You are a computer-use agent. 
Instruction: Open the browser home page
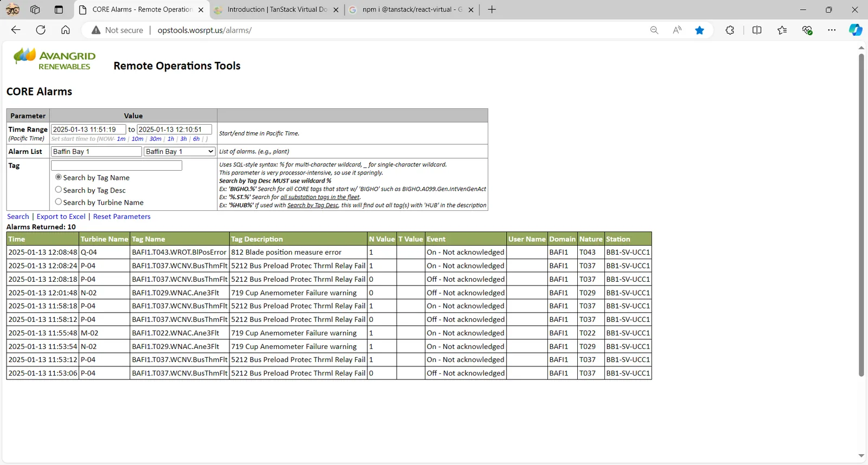pos(66,30)
